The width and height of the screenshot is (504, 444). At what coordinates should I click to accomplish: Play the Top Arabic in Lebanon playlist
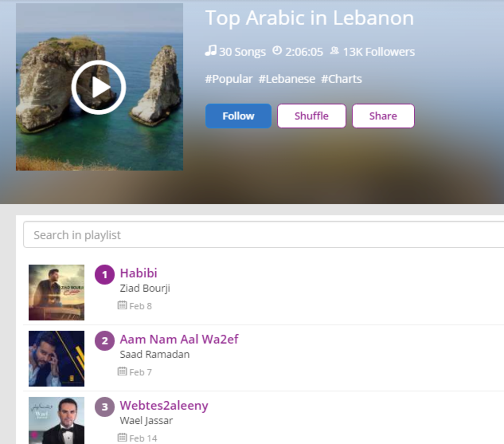click(99, 87)
